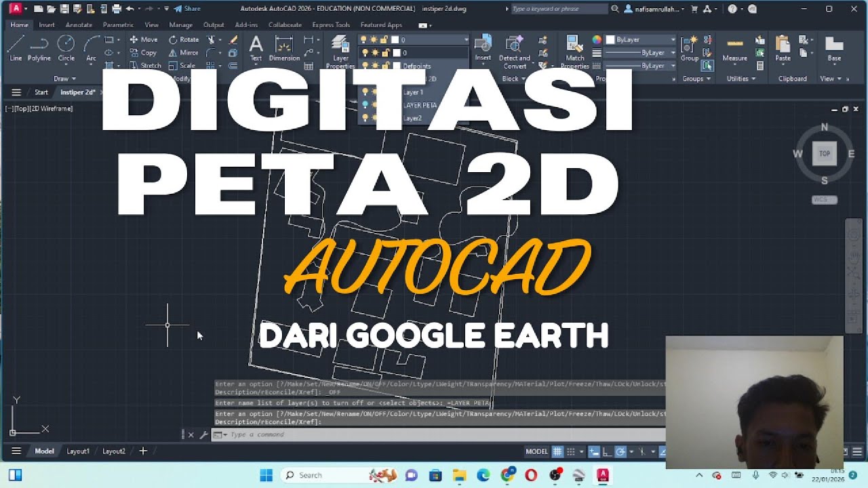Screen dimensions: 868x488
Task: Click the Quick Calculator icon
Action: [x=760, y=66]
